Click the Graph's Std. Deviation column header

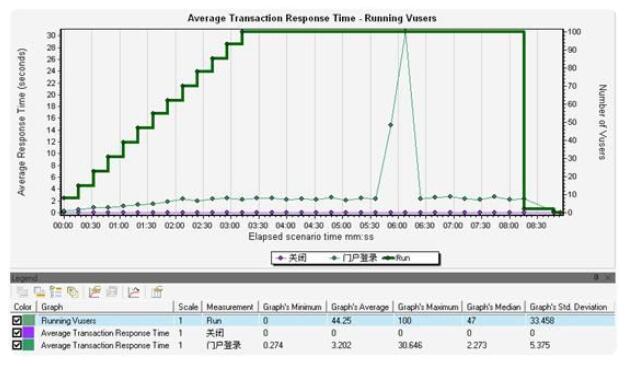[568, 307]
